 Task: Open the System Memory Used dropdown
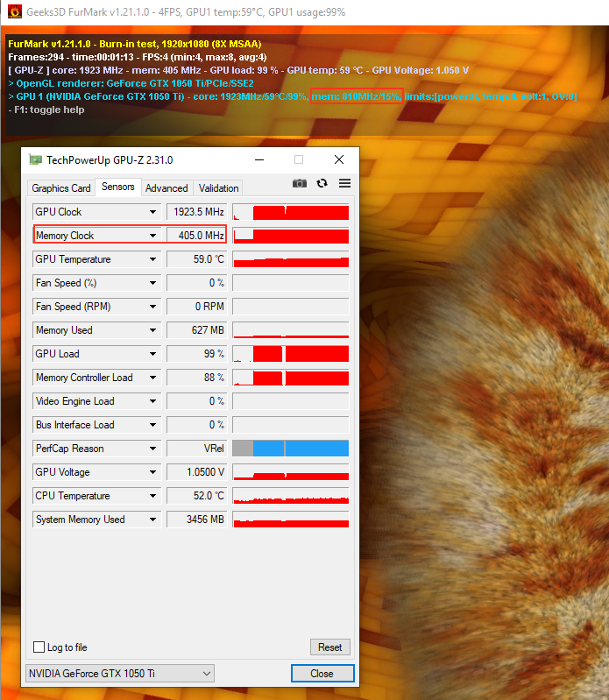click(152, 520)
